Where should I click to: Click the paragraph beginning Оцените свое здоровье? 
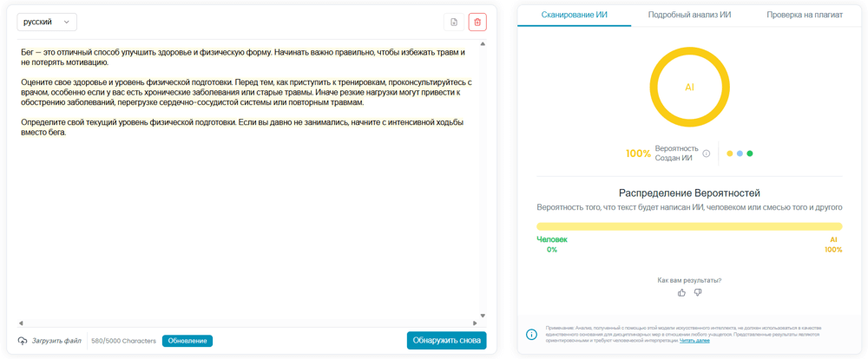pos(246,93)
